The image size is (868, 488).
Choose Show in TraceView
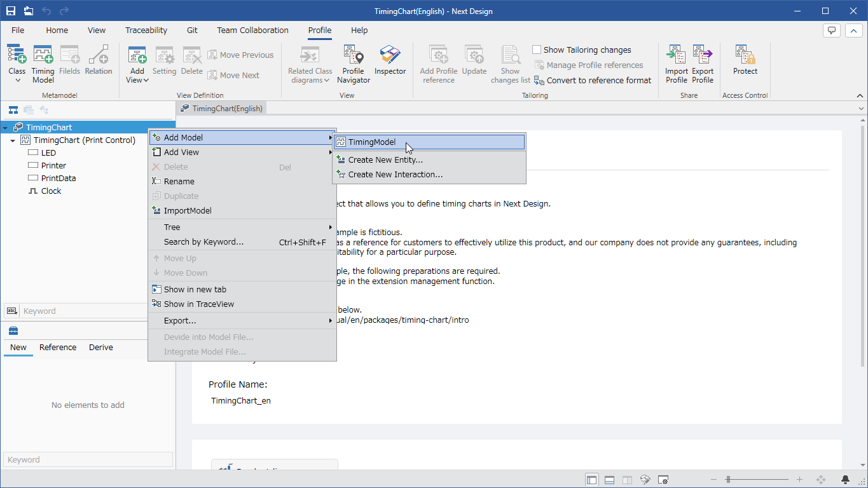click(x=242, y=304)
